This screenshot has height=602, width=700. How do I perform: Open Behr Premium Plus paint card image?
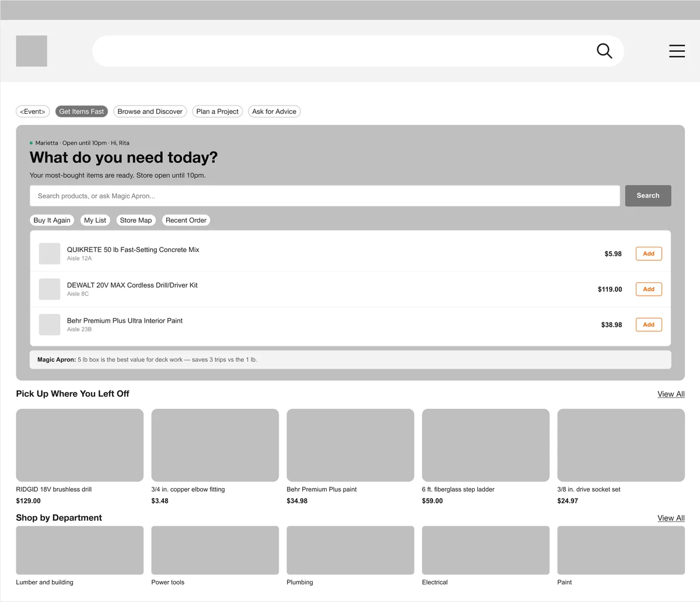pyautogui.click(x=351, y=445)
